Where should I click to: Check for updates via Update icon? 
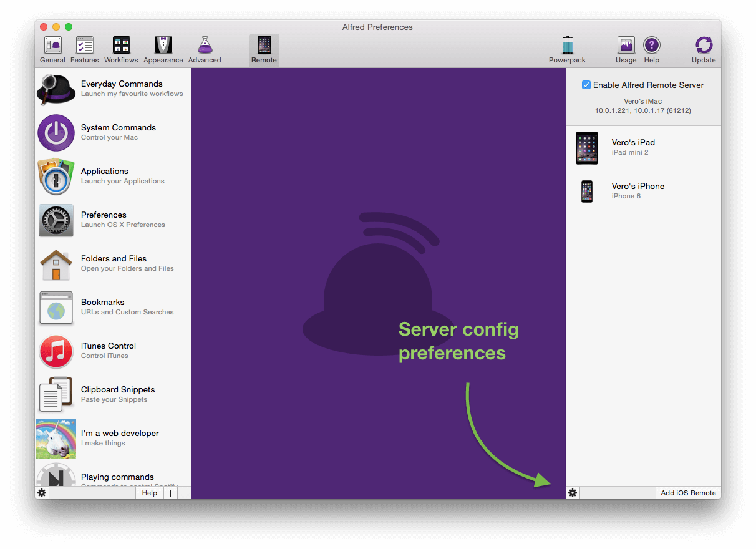coord(704,49)
